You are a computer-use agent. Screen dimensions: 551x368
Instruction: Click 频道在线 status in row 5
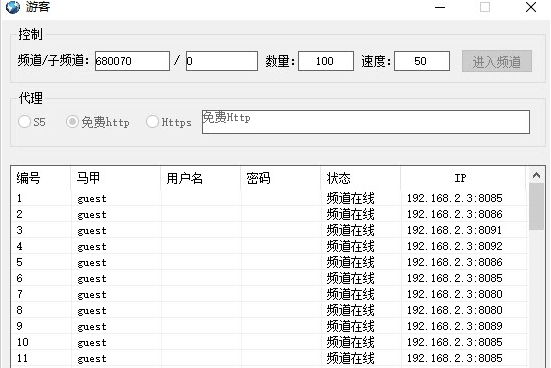click(350, 262)
